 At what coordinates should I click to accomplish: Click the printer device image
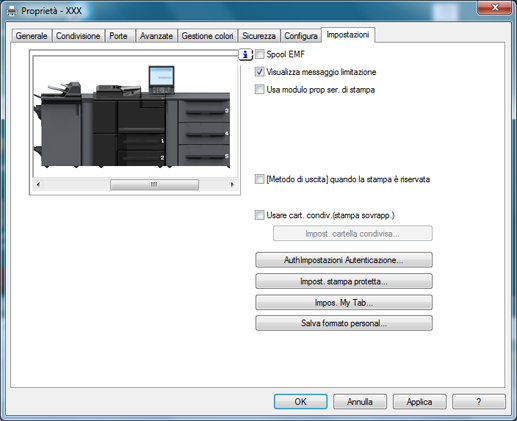click(x=132, y=117)
